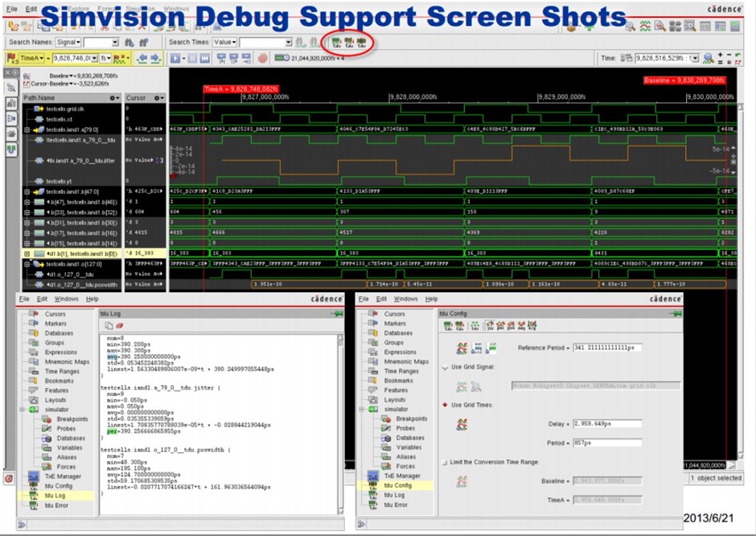Image resolution: width=756 pixels, height=536 pixels.
Task: Open the Help menu in tdu Config window
Action: coord(431,299)
